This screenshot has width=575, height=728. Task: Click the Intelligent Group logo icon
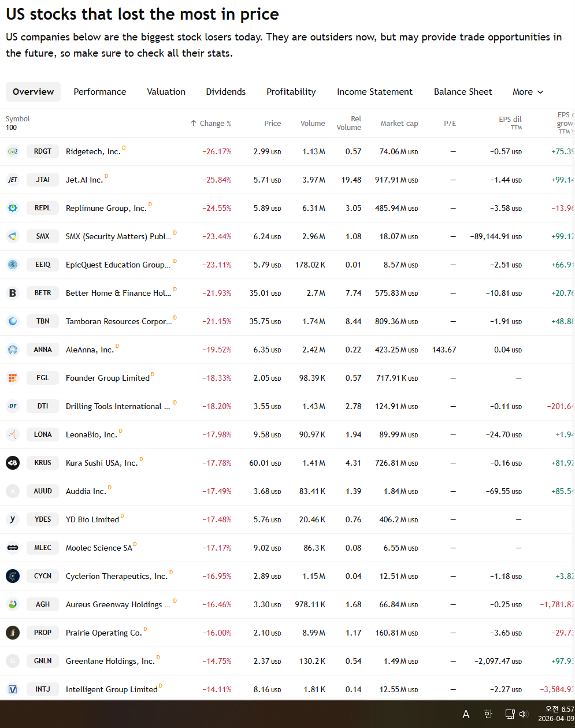click(13, 689)
